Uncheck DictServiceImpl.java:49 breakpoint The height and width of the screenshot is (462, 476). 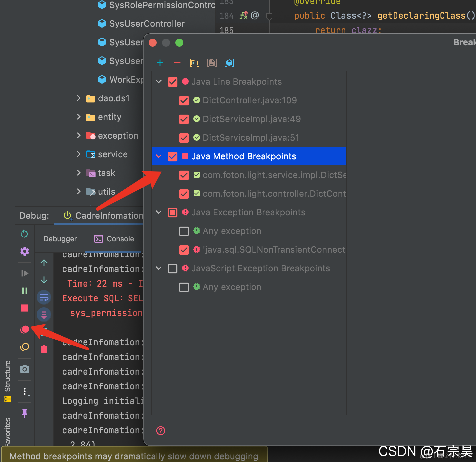pyautogui.click(x=184, y=119)
